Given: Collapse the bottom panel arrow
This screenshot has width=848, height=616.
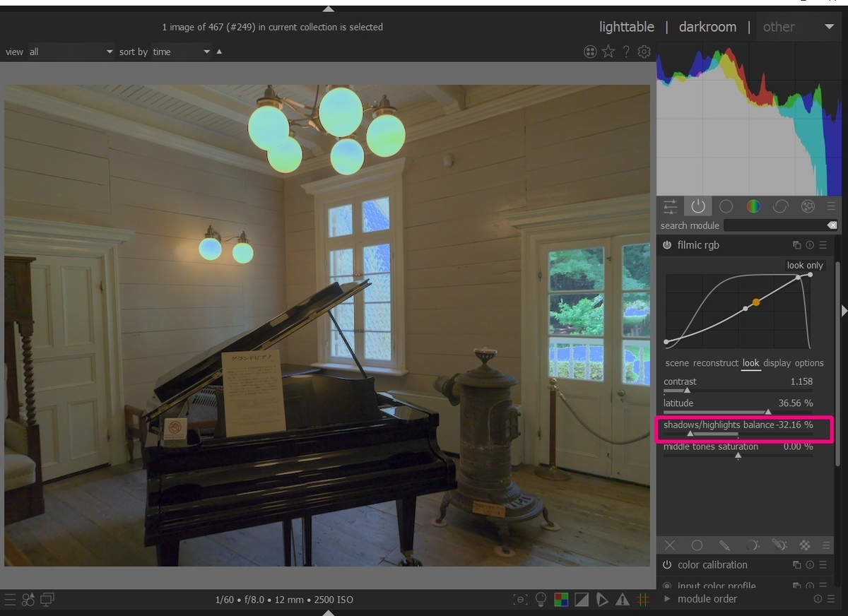Looking at the screenshot, I should click(328, 612).
